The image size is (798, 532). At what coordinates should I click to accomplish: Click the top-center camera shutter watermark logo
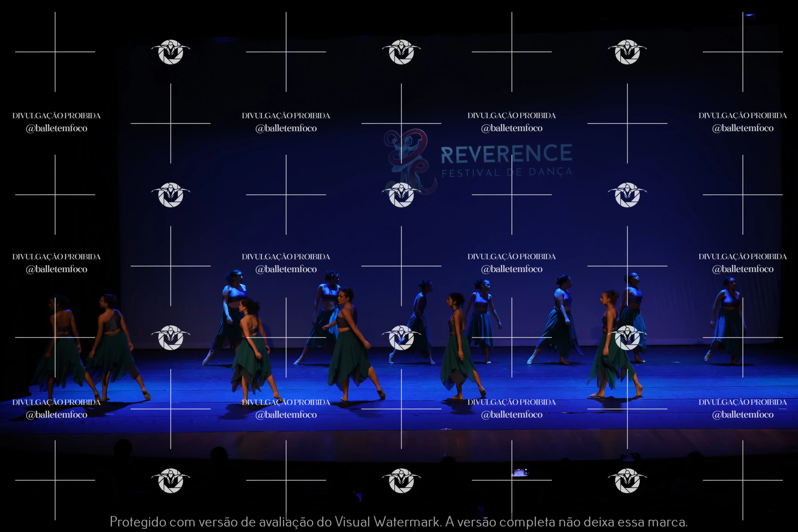401,52
